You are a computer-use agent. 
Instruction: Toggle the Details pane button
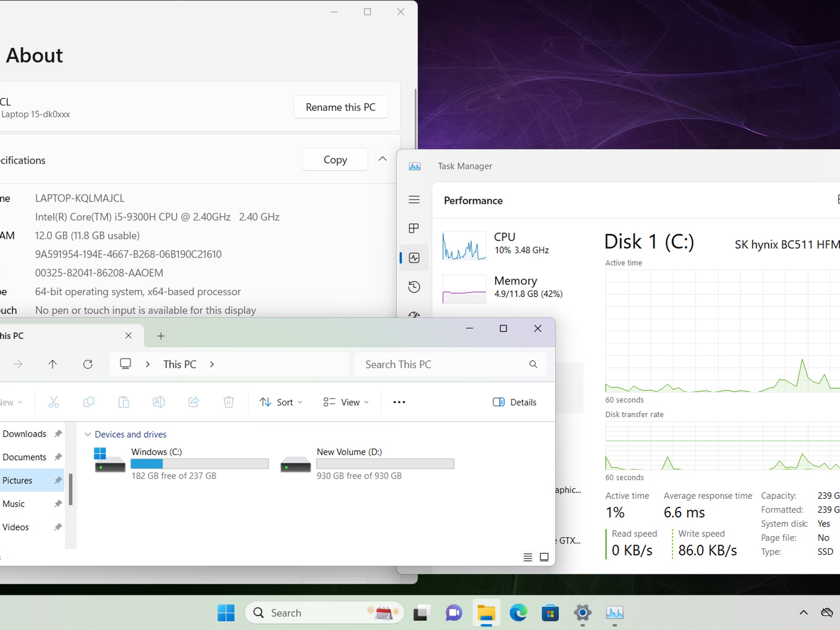point(514,402)
